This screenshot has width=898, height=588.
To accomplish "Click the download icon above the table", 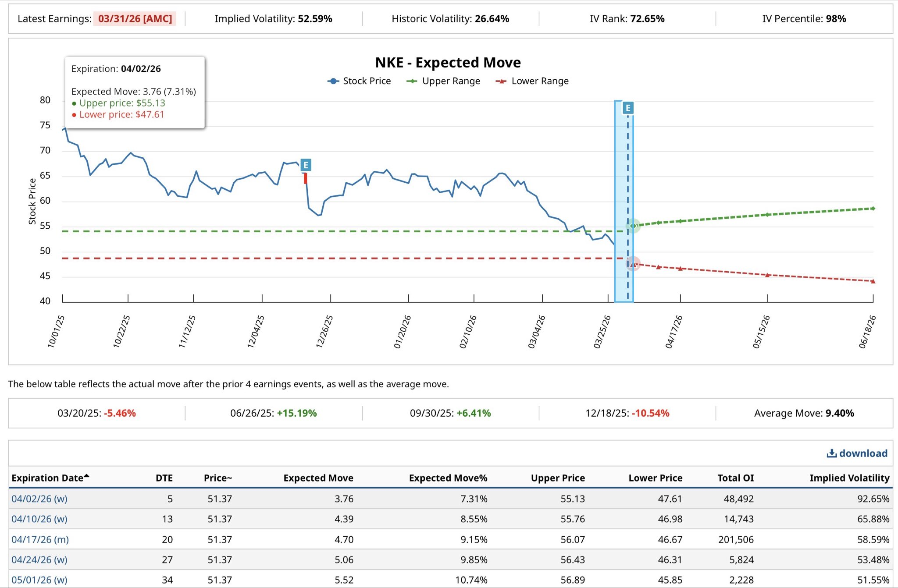I will (831, 453).
